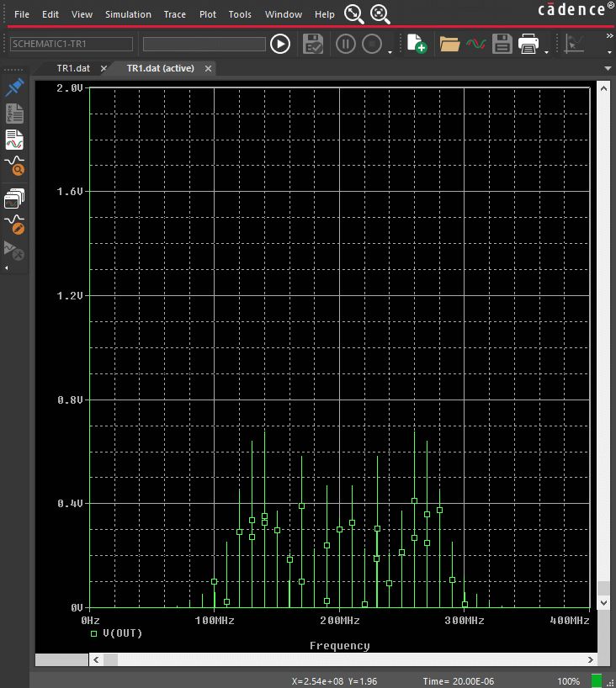Click the print icon
The image size is (616, 688).
click(x=528, y=44)
